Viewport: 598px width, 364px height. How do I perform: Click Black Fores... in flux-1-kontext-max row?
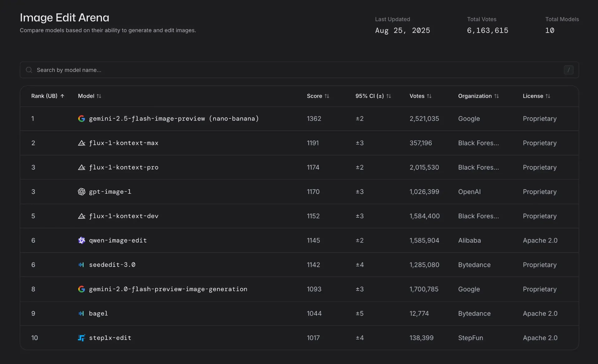click(x=478, y=143)
